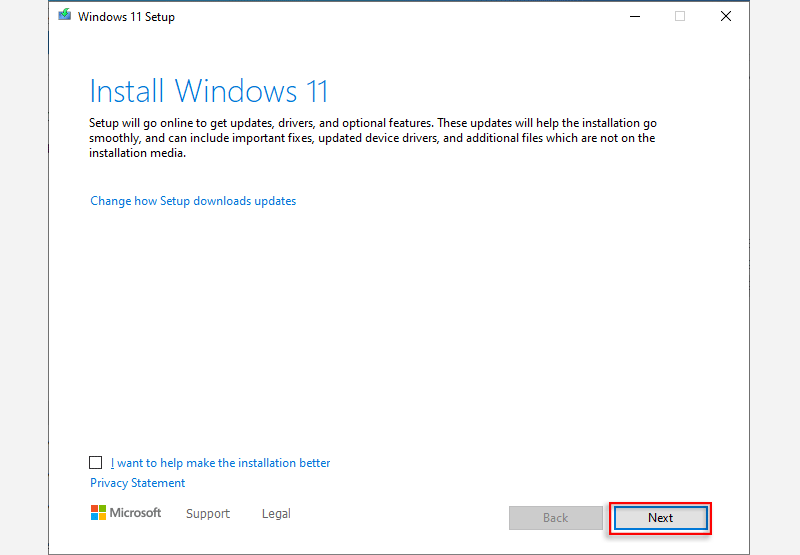Close the Windows 11 Setup window
The width and height of the screenshot is (800, 555).
[726, 16]
